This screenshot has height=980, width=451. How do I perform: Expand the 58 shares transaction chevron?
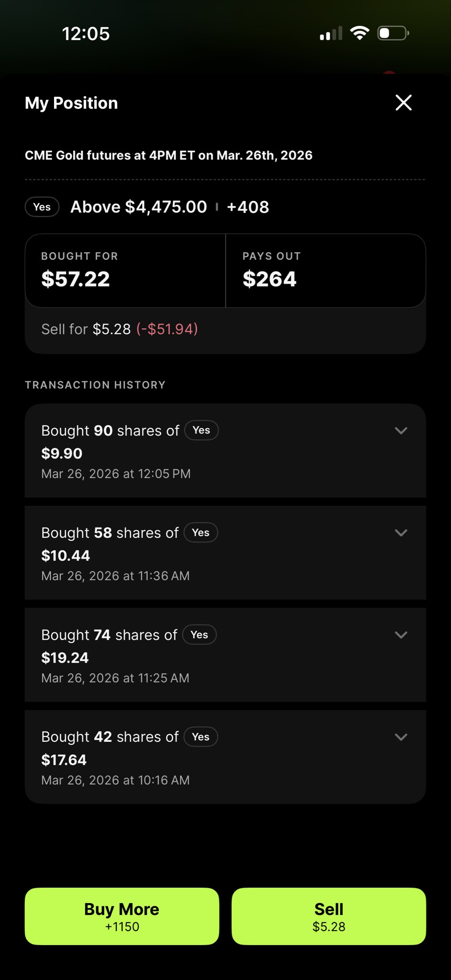pos(401,533)
